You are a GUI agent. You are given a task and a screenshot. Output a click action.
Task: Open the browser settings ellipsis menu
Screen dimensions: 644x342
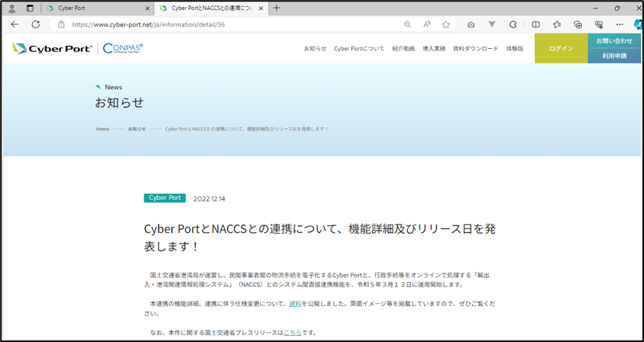coord(619,24)
